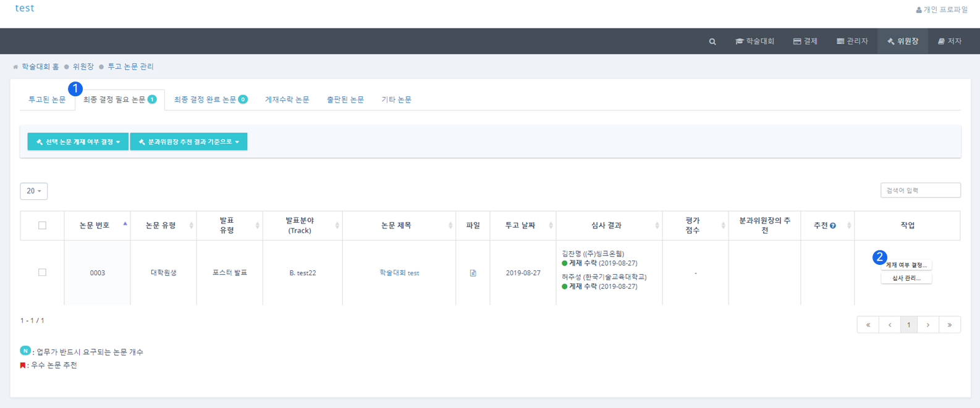Open the file icon for paper 0003

[473, 273]
